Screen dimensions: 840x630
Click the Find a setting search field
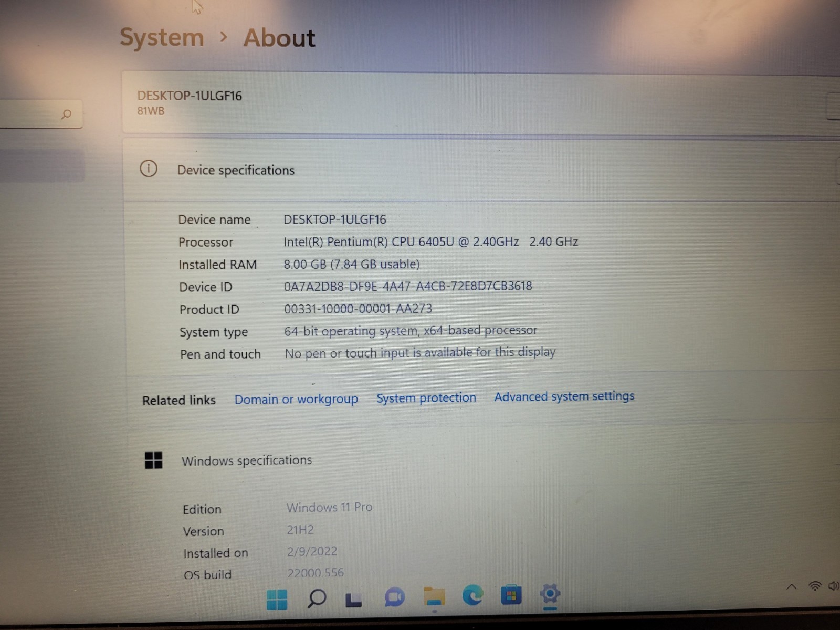click(x=41, y=114)
